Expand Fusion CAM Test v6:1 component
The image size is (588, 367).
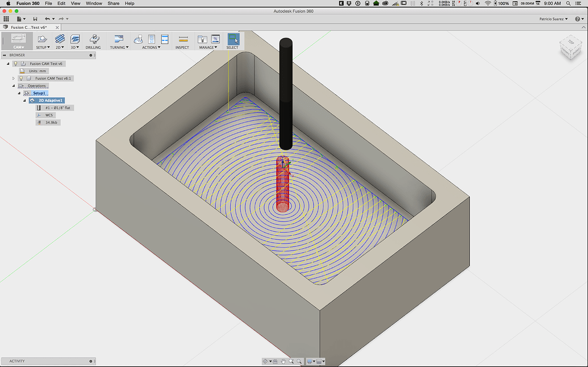point(14,78)
